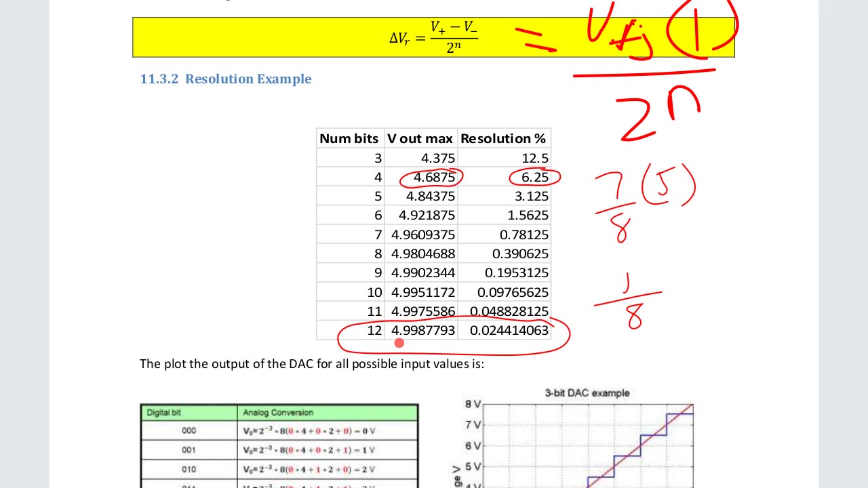
Task: Select the digital bit row '001'
Action: click(189, 449)
